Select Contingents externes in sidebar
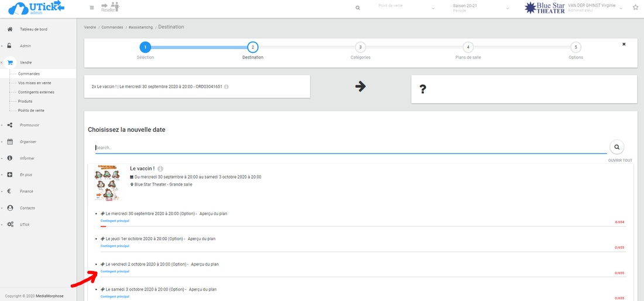Screen dimensions: 644x301 click(36, 92)
